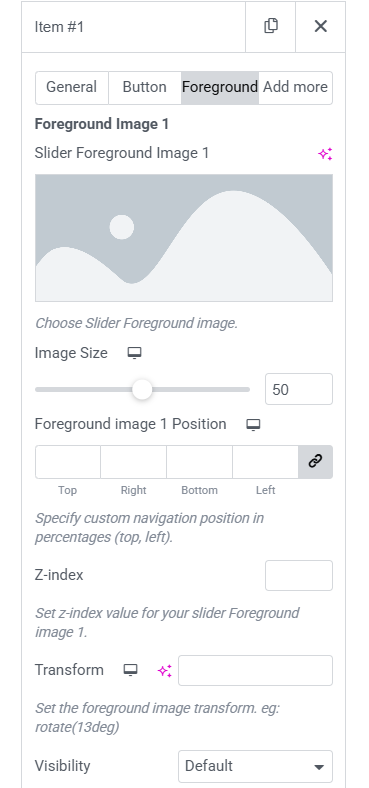
Task: Click responsive device icon beside Transform
Action: point(131,670)
